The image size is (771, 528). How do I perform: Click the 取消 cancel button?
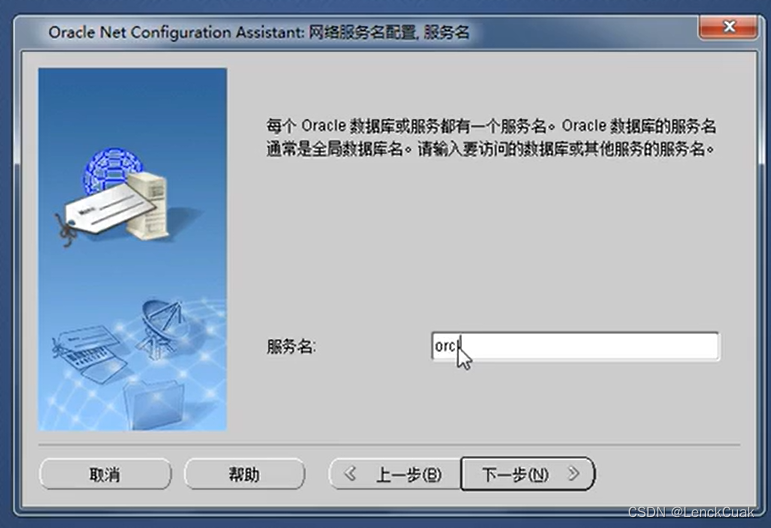tap(105, 474)
